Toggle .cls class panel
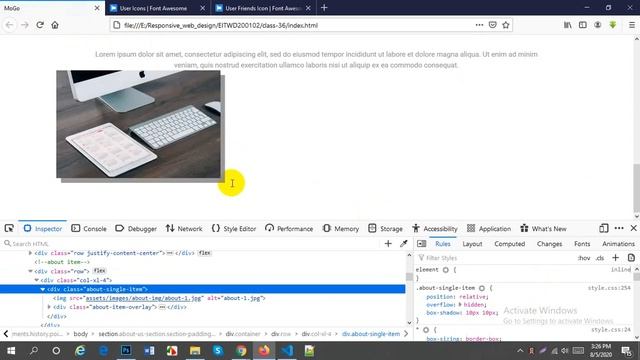Image resolution: width=640 pixels, height=360 pixels. (x=600, y=258)
